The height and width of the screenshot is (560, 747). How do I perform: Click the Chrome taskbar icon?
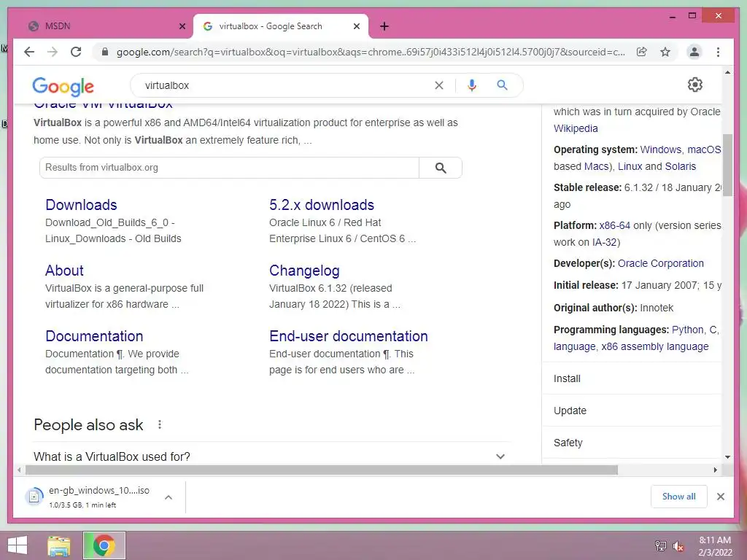click(x=104, y=545)
